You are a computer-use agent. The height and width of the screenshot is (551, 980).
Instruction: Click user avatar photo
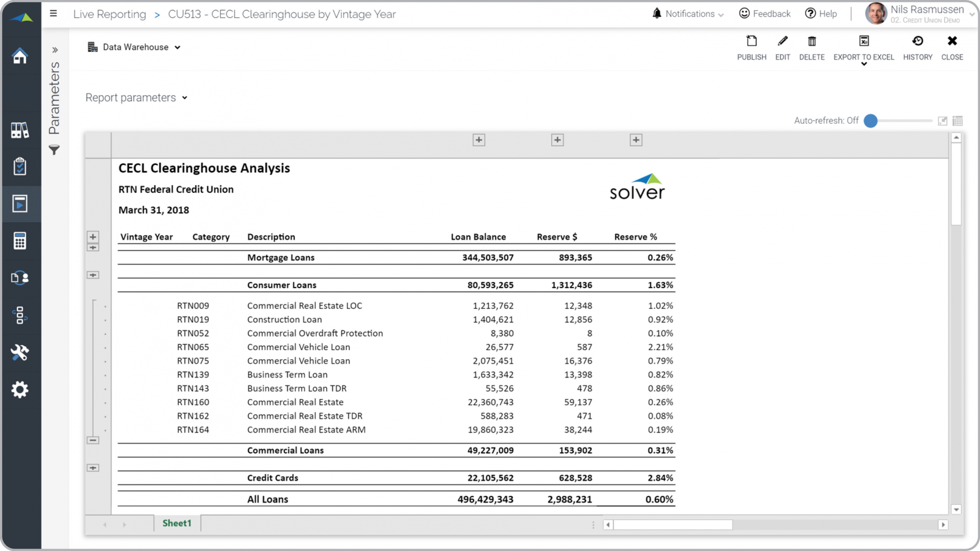click(876, 14)
